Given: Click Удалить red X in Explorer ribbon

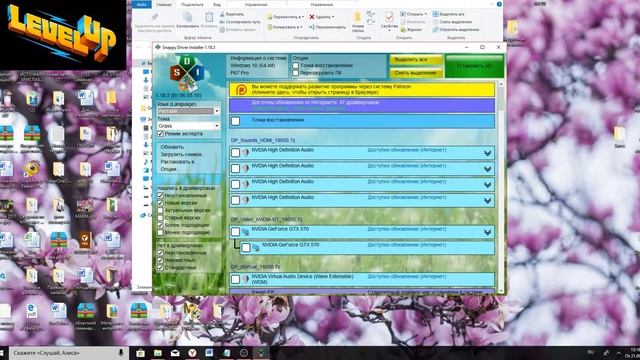Looking at the screenshot, I should [321, 17].
